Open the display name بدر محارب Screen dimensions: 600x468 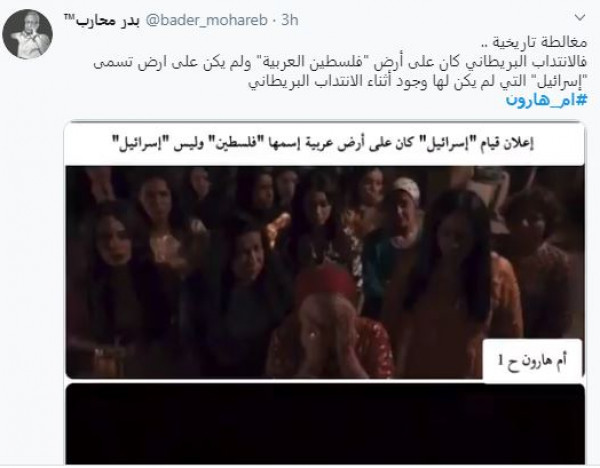[x=107, y=20]
